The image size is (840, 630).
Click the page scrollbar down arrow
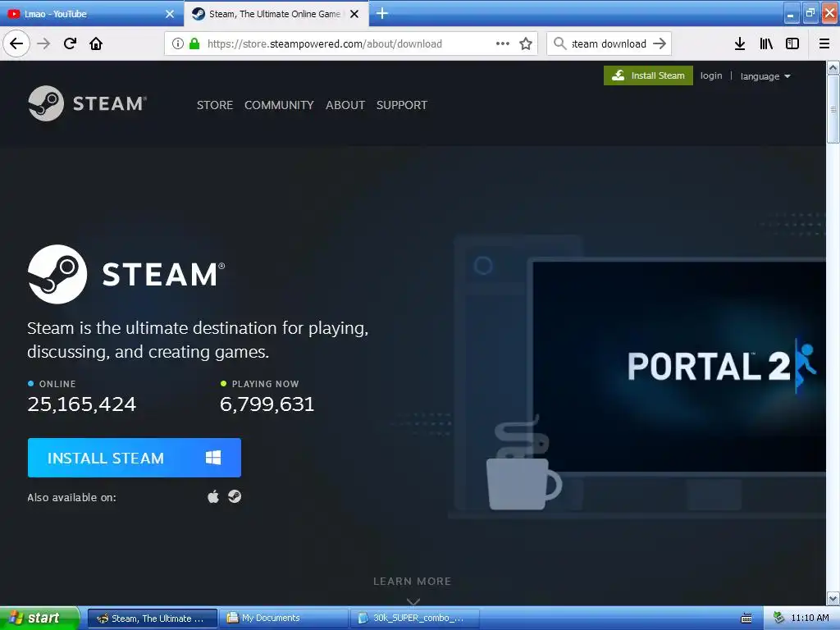tap(833, 598)
